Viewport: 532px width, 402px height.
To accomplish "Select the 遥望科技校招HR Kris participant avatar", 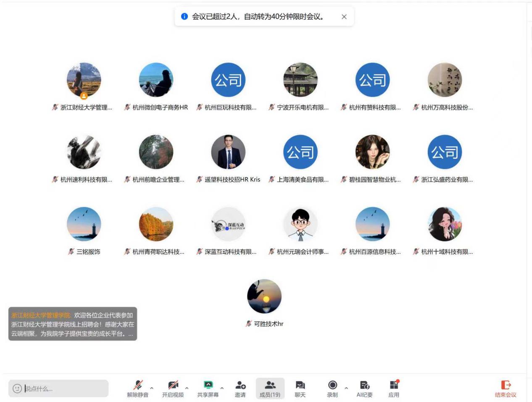I will (228, 152).
